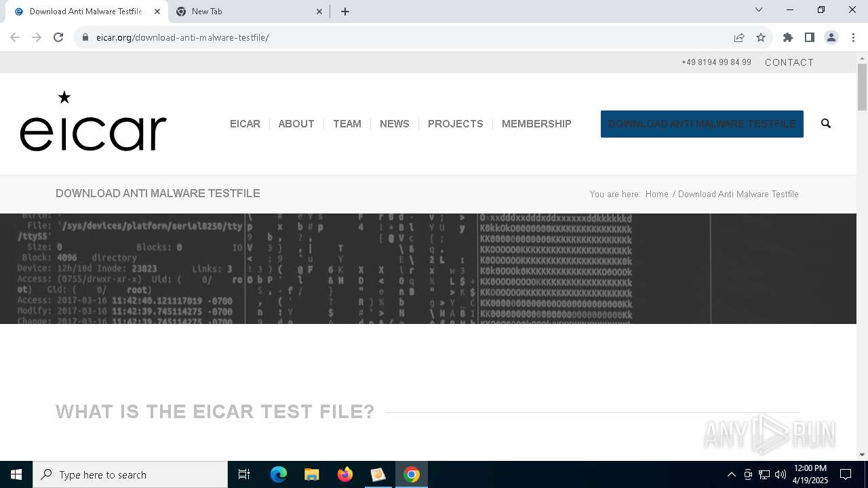Follow the Home breadcrumb link
868x488 pixels.
(656, 195)
